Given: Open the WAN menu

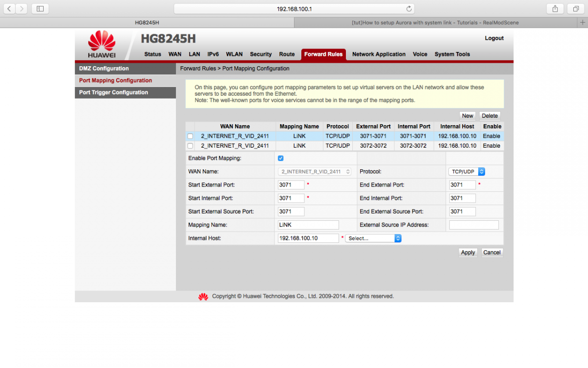Looking at the screenshot, I should tap(175, 54).
